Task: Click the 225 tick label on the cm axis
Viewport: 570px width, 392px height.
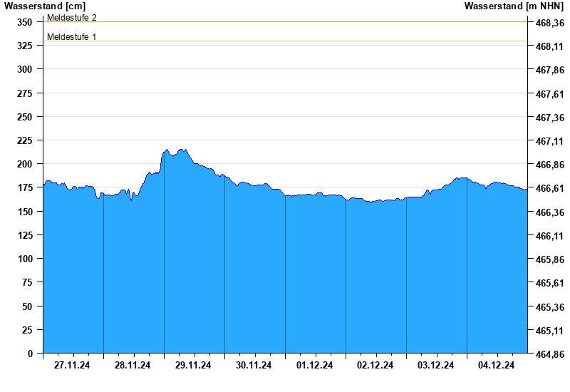Action: point(25,140)
